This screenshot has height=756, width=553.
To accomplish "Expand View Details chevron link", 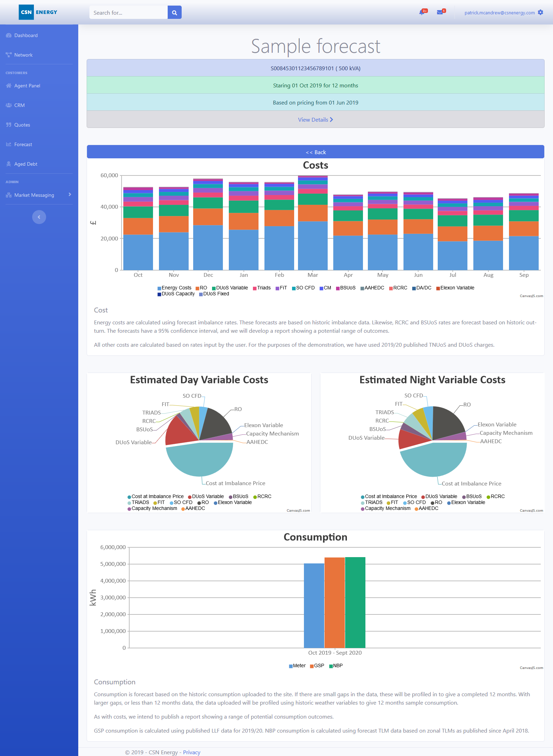I will [x=315, y=120].
